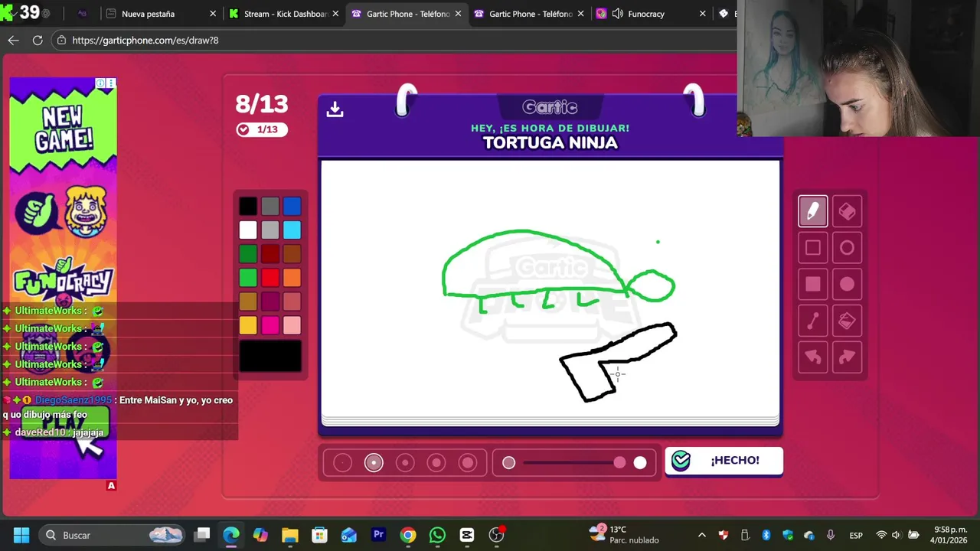This screenshot has width=980, height=551.
Task: Select the straight Line tool
Action: (812, 321)
